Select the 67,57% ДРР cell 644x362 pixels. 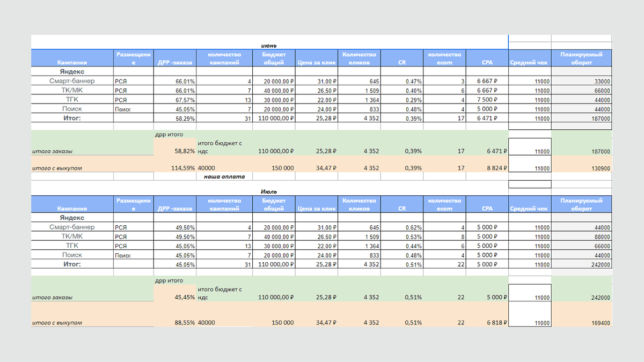click(175, 100)
